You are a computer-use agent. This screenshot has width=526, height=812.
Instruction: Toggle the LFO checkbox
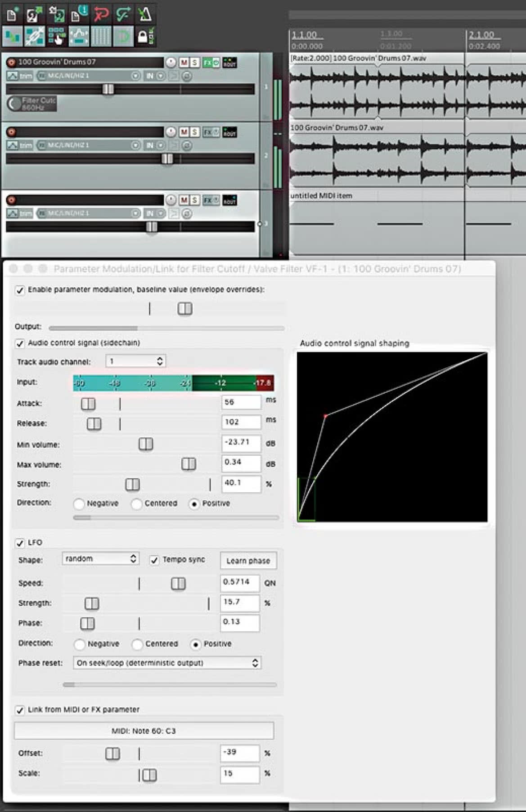[x=20, y=543]
